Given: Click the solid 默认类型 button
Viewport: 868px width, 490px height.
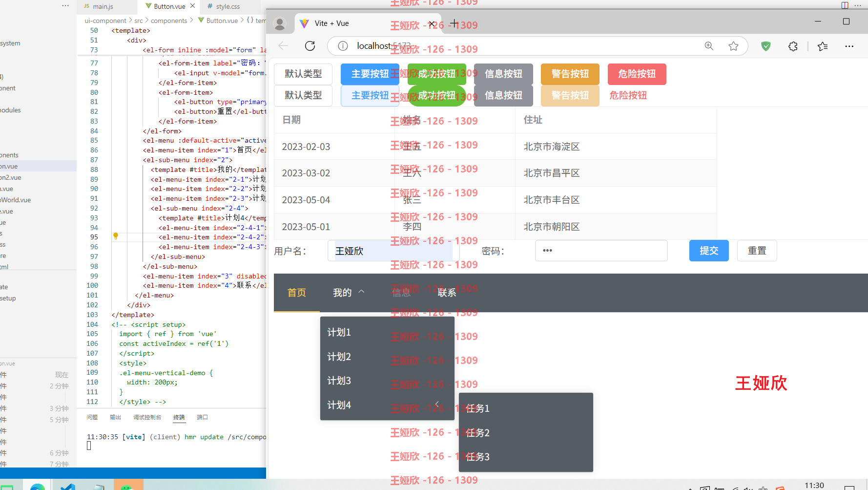Looking at the screenshot, I should [303, 74].
